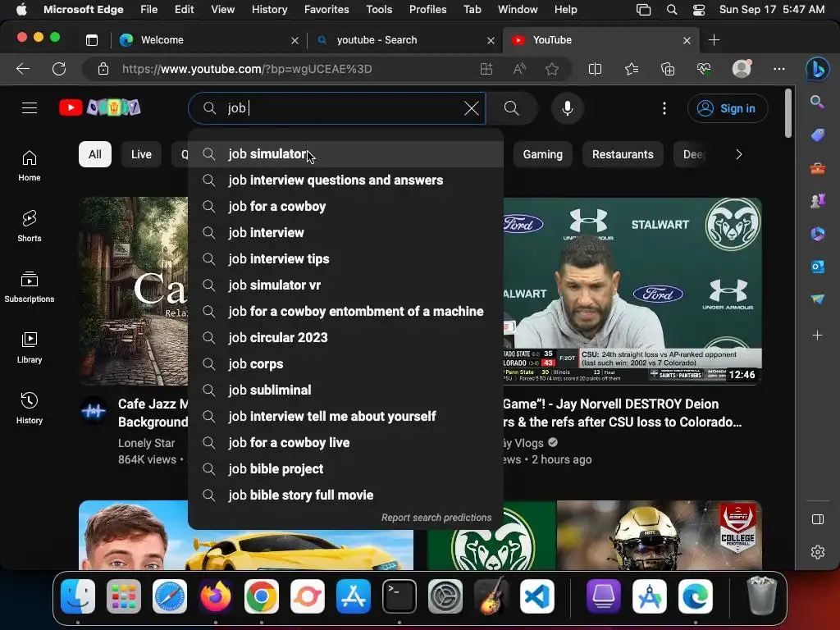Select the All category chip
Viewport: 840px width, 630px height.
[95, 154]
